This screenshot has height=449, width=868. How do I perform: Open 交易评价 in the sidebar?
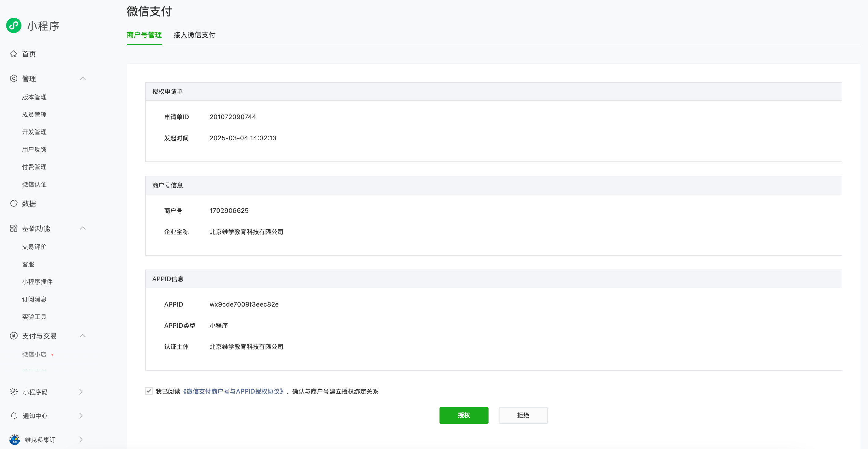coord(34,247)
